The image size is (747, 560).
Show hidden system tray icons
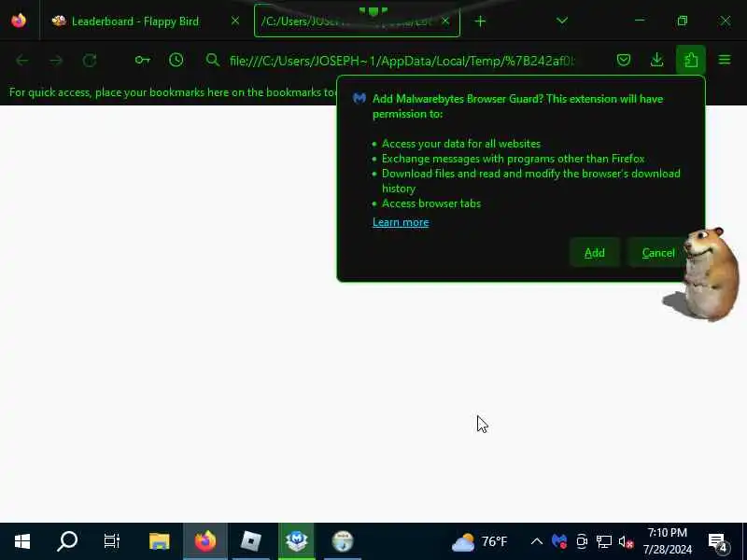pyautogui.click(x=536, y=541)
